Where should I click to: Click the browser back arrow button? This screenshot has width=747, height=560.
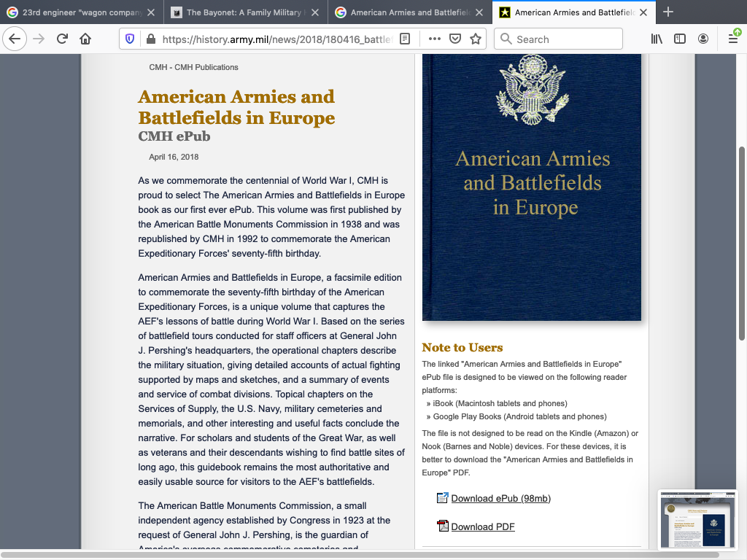(x=15, y=39)
